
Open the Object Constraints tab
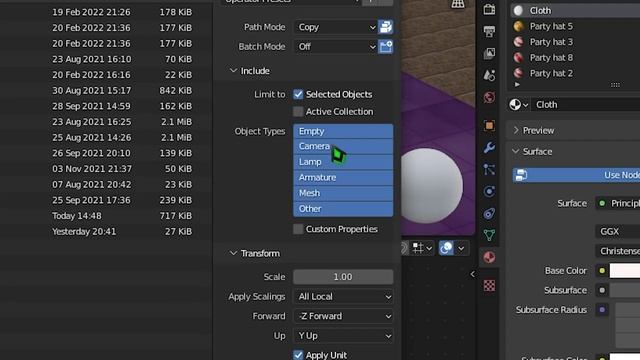(x=489, y=213)
